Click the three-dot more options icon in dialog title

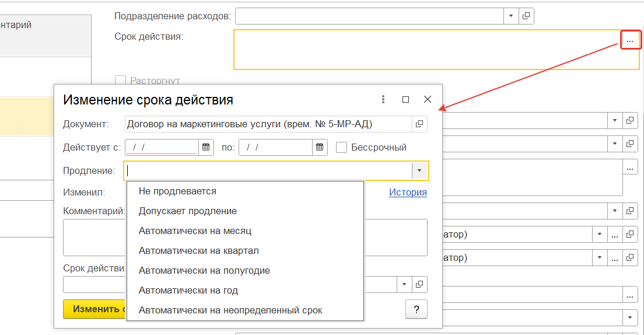(x=383, y=100)
